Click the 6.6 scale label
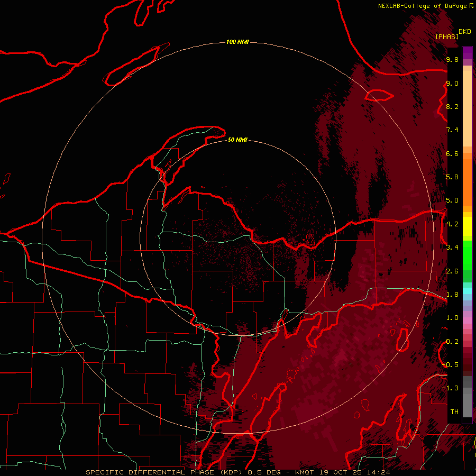 [452, 153]
